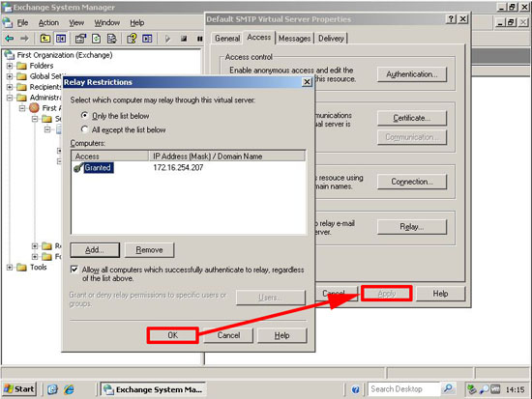Switch to the General tab
The height and width of the screenshot is (399, 532).
(227, 39)
